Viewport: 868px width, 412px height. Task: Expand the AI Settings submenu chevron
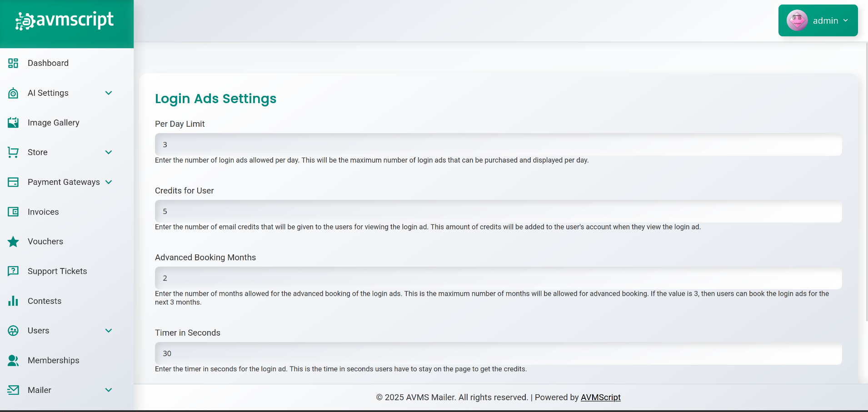pyautogui.click(x=109, y=93)
